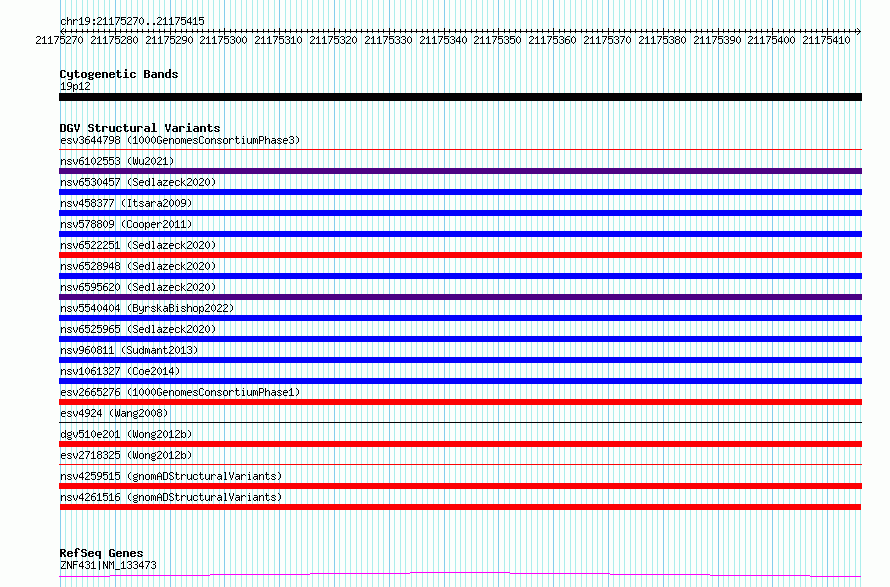Image resolution: width=890 pixels, height=587 pixels.
Task: Click the nsv6595620 (Sedlazeck2020) label
Action: (138, 287)
